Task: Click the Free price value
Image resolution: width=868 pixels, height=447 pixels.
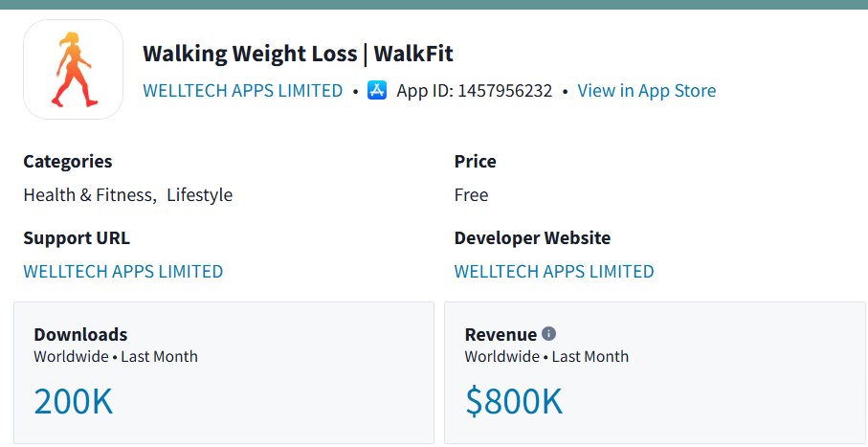Action: 471,195
